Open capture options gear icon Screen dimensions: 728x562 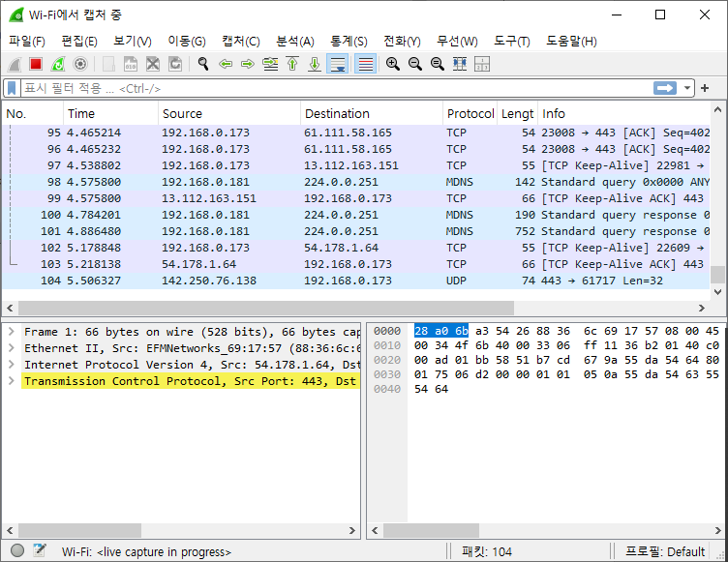[80, 64]
